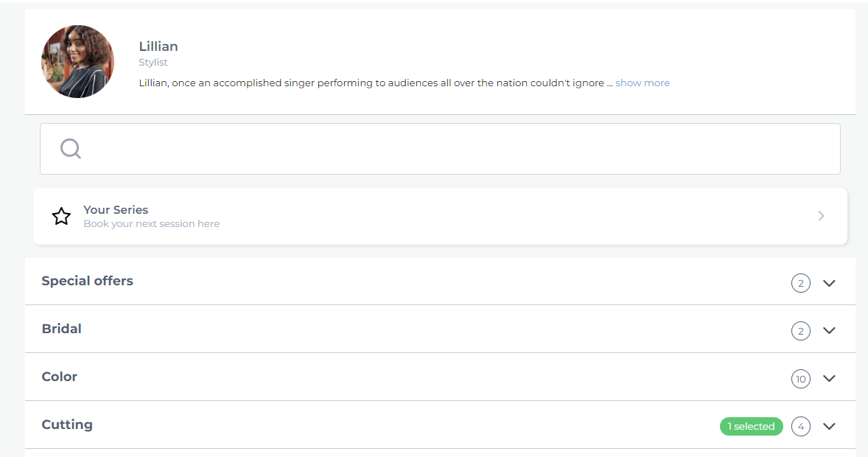Click the Your Series star icon
This screenshot has height=457, width=868.
[x=61, y=216]
